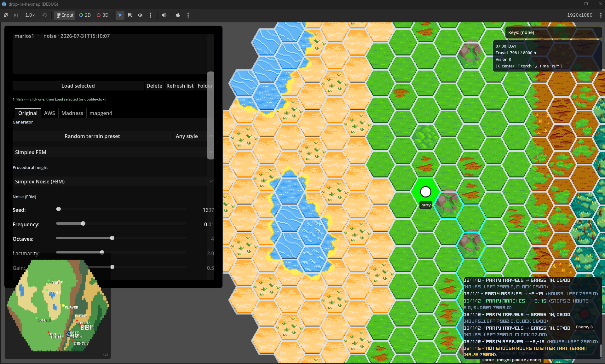Click the reset speed arrow icon

pos(44,15)
